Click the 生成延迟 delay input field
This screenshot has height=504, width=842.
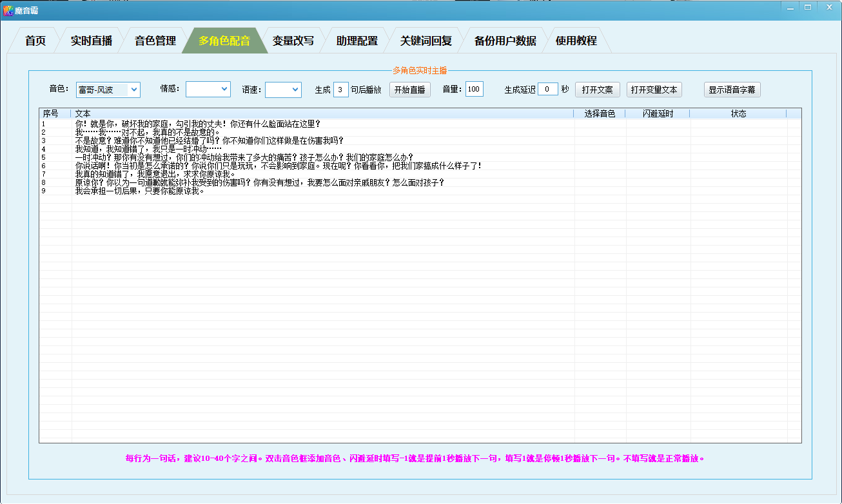(548, 89)
